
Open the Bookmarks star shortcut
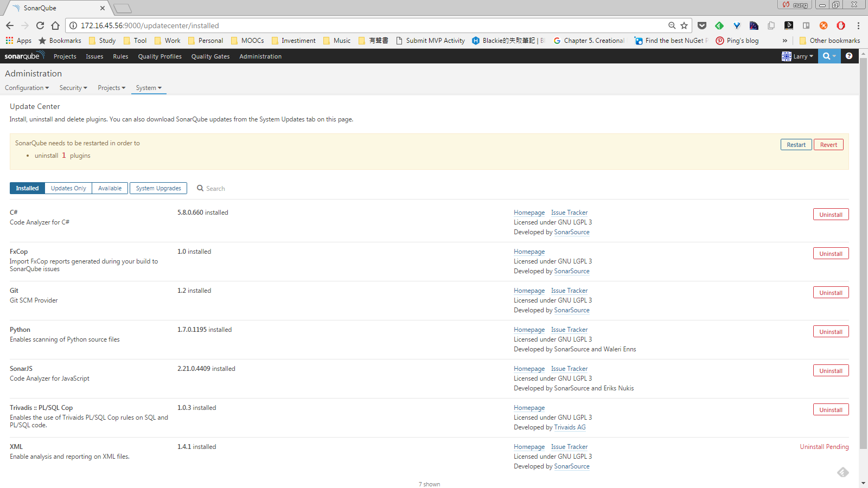[60, 41]
